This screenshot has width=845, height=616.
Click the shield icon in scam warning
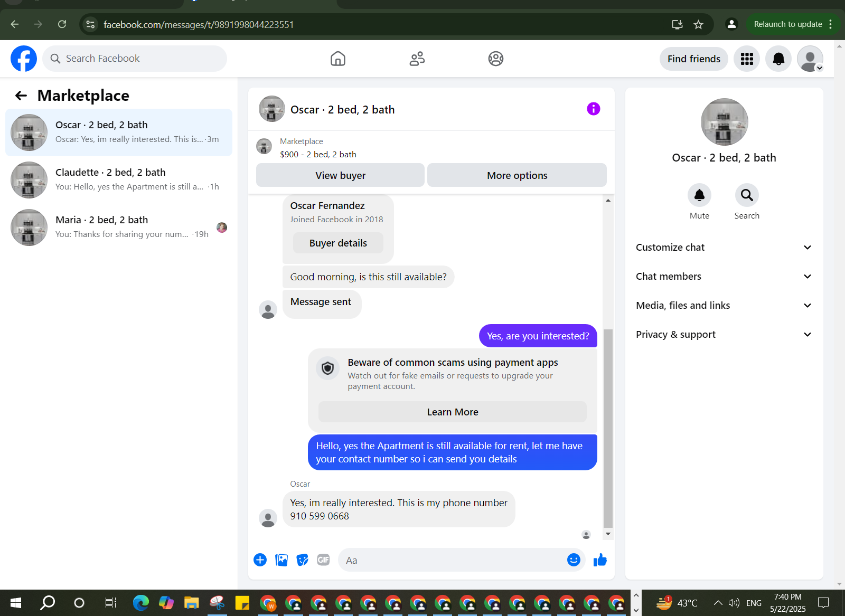pos(328,368)
